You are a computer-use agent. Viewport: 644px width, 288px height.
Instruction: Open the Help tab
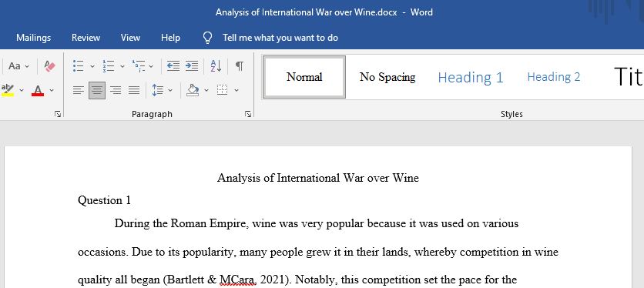[170, 38]
